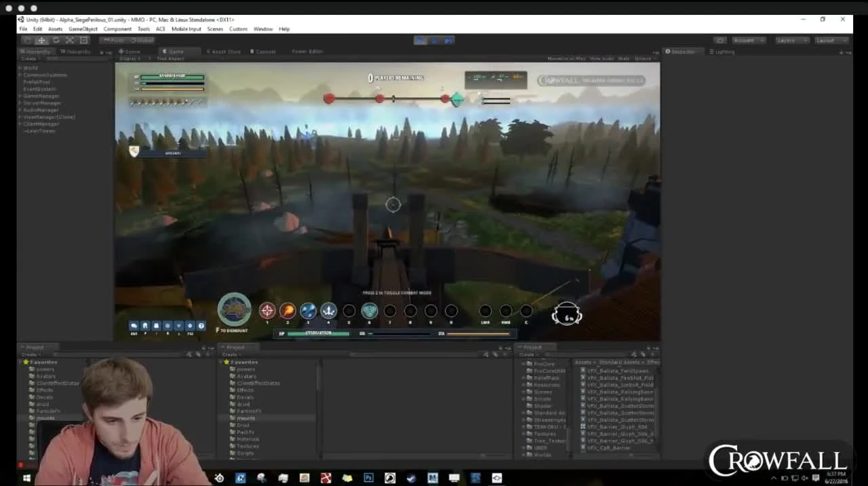The image size is (868, 486).
Task: Click Maximize on Play in the Game view
Action: (x=563, y=58)
